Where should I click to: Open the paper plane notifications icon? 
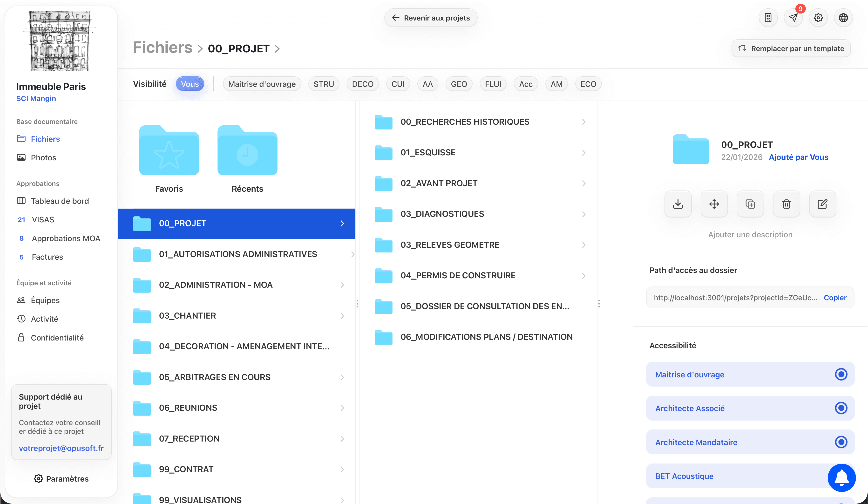pyautogui.click(x=793, y=18)
